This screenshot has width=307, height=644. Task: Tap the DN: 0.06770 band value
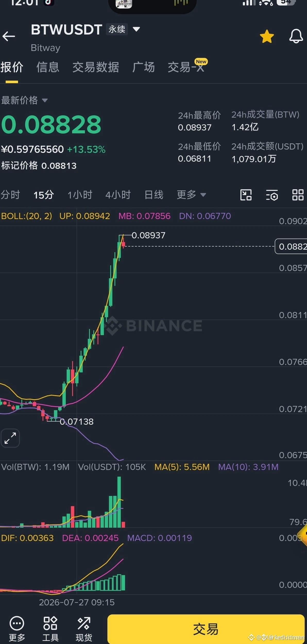pos(205,216)
